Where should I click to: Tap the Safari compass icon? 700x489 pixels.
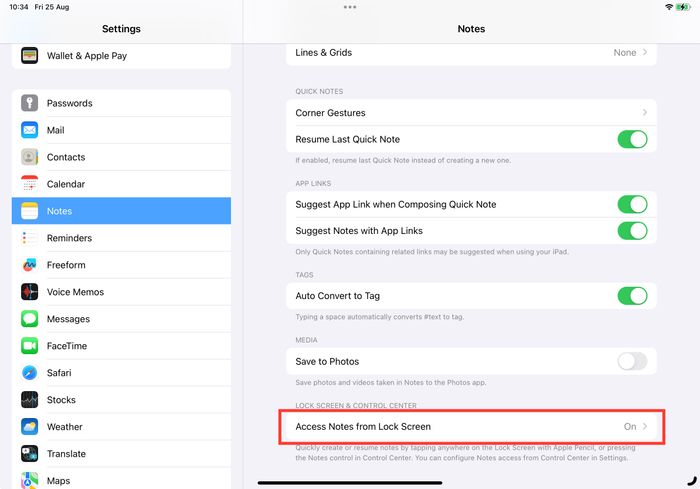tap(30, 373)
